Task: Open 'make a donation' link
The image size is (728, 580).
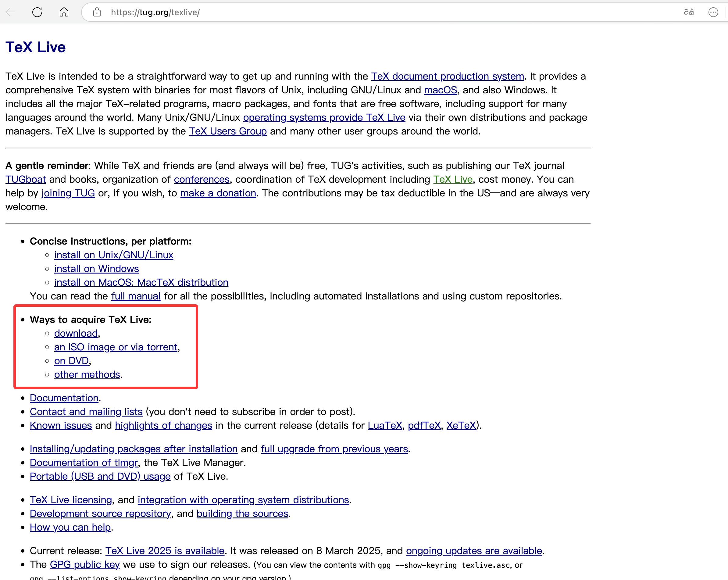Action: click(218, 193)
